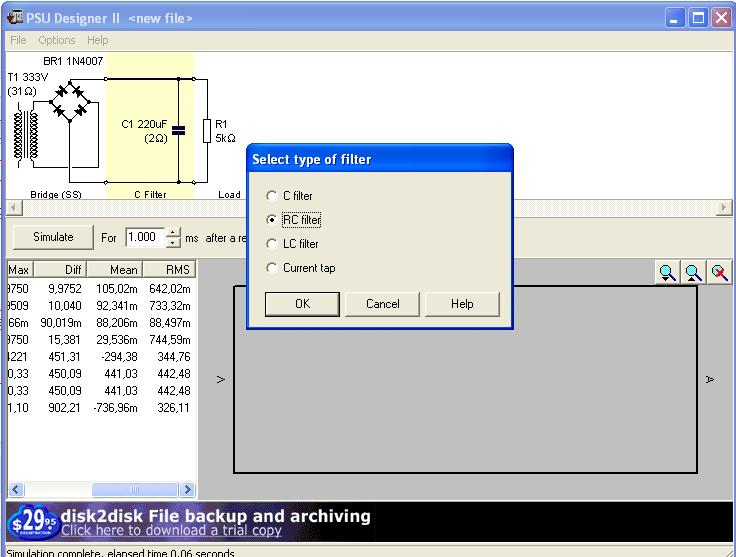Viewport: 736px width, 557px height.
Task: Select the bridge rectifier BR1 symbol
Action: click(70, 101)
